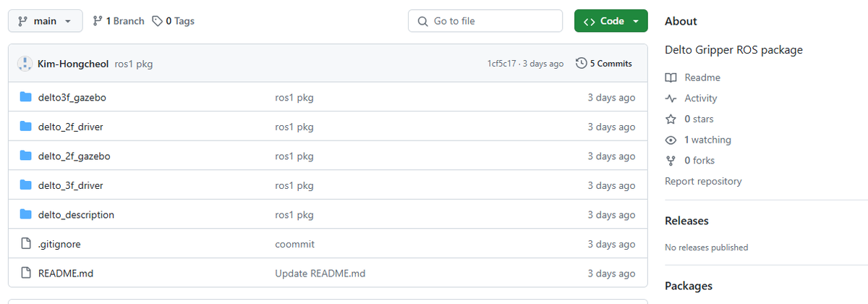Open the "Update README.md" commit message
The height and width of the screenshot is (304, 868).
(320, 274)
